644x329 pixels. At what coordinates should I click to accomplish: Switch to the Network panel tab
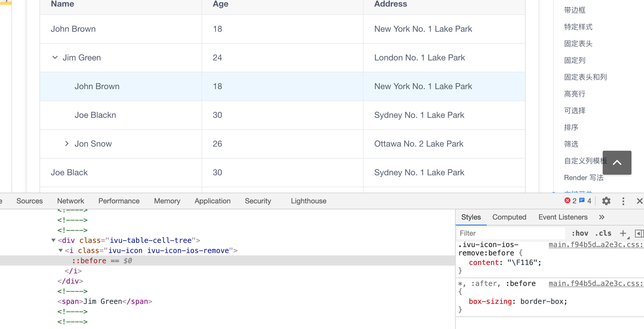[71, 201]
